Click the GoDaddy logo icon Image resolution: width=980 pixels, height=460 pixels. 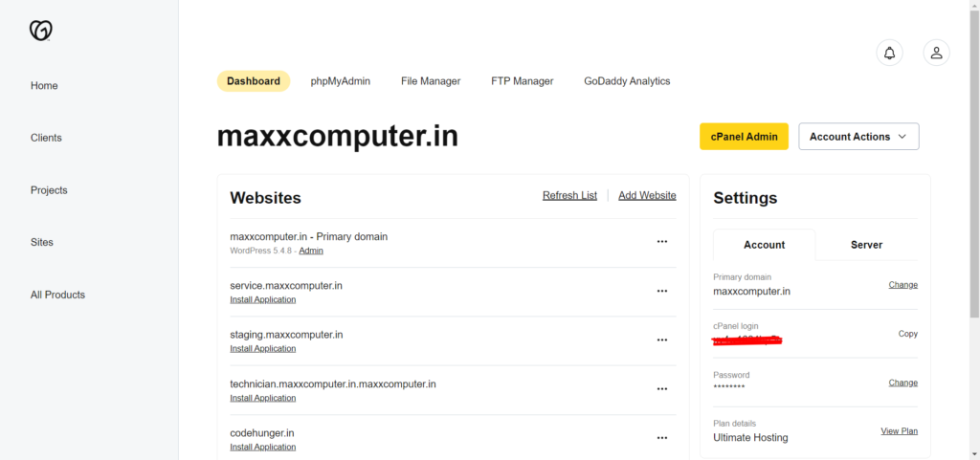click(40, 31)
